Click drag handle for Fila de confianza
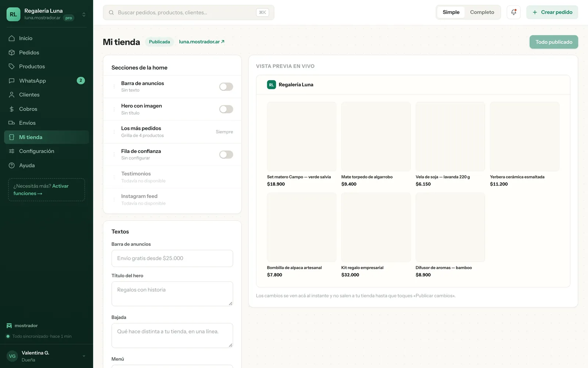Image resolution: width=588 pixels, height=368 pixels. tap(114, 155)
